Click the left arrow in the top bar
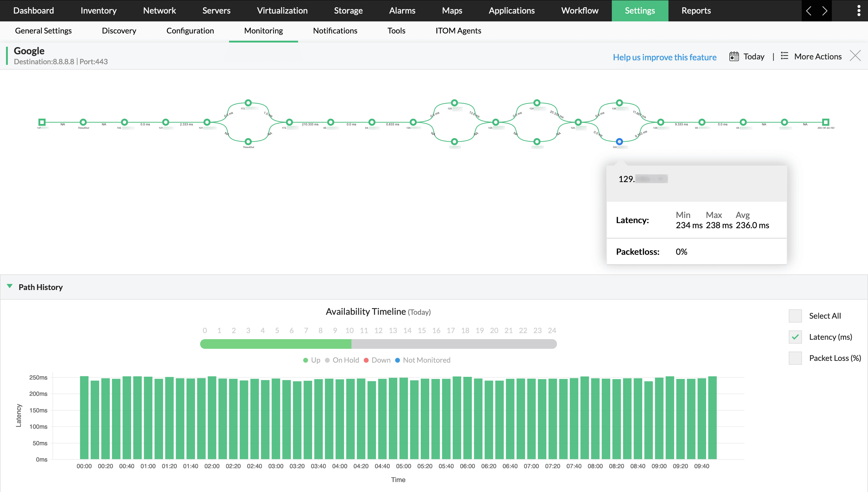868x492 pixels. pyautogui.click(x=809, y=11)
